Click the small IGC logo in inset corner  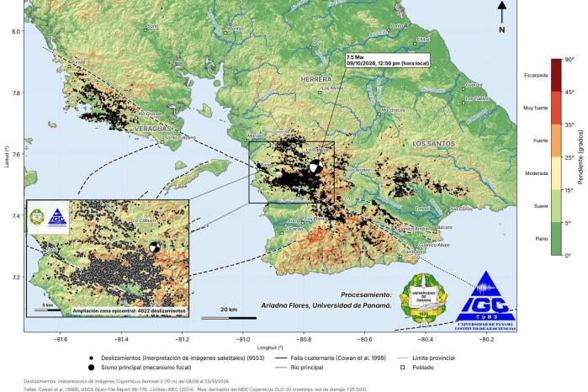[57, 218]
